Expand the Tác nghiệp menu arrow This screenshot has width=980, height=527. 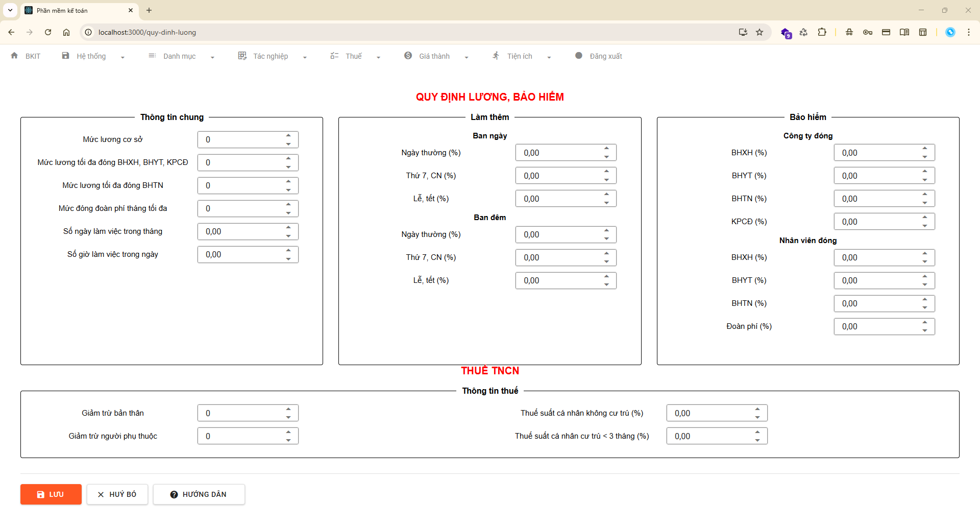click(x=305, y=57)
